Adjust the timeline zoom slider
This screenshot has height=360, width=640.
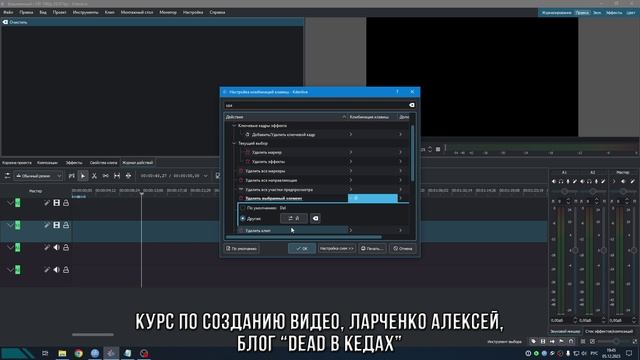[616, 341]
